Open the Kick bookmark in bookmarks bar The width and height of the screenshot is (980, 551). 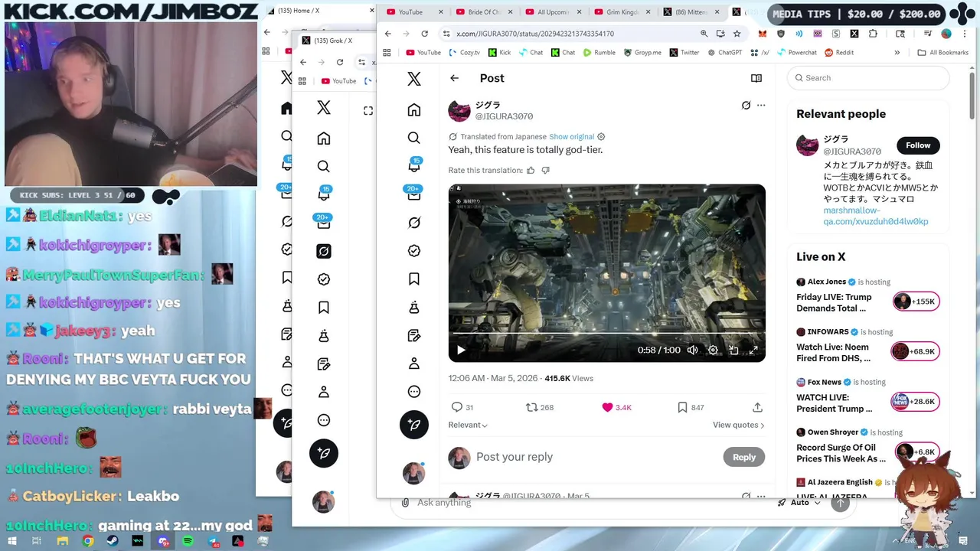tap(498, 53)
